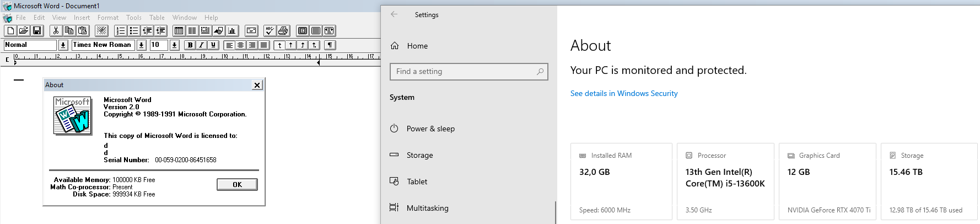Screen dimensions: 980x224
Task: Run spelling check with ABC icon
Action: click(x=270, y=31)
